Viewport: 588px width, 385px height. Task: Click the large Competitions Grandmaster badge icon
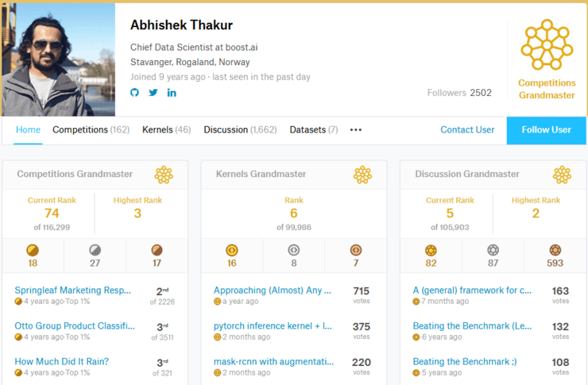pyautogui.click(x=547, y=47)
